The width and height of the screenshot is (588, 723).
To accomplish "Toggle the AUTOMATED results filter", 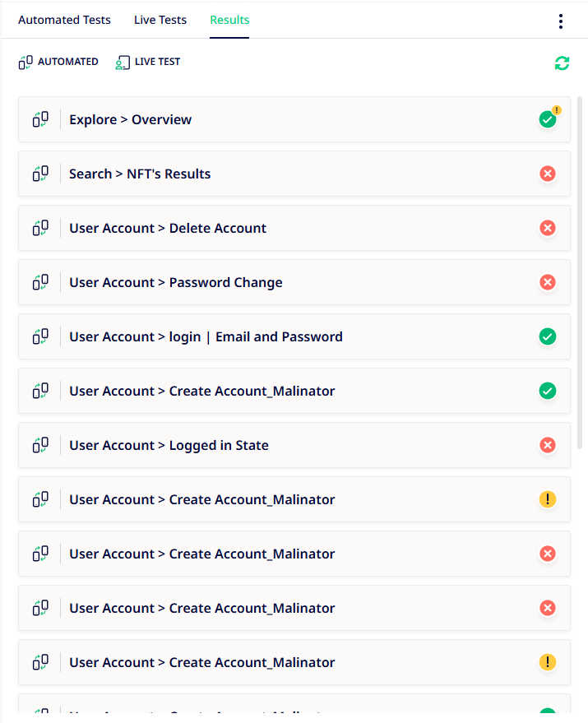I will 58,62.
